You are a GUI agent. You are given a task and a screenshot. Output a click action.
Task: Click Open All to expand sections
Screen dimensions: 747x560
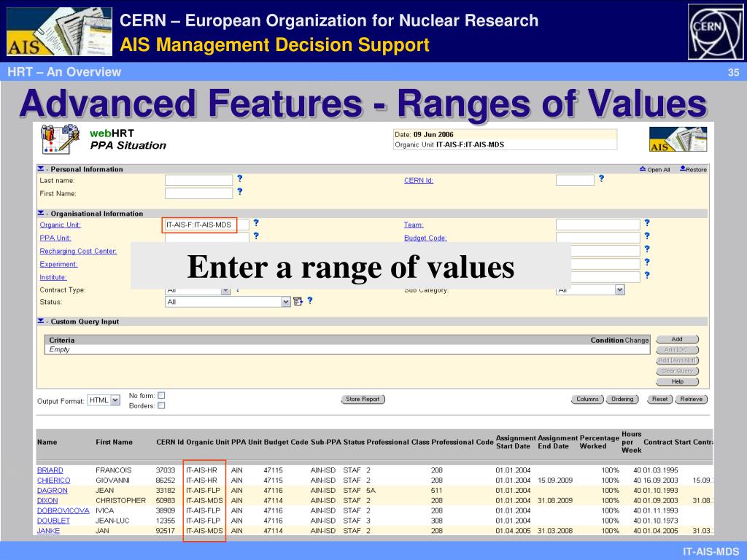[x=655, y=169]
